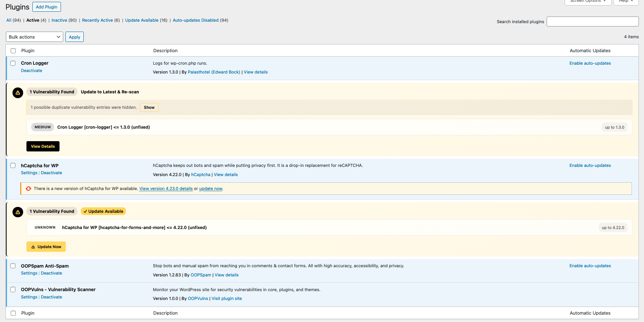The width and height of the screenshot is (644, 322).
Task: Enable auto-updates for hCaptcha for WP
Action: coord(590,165)
